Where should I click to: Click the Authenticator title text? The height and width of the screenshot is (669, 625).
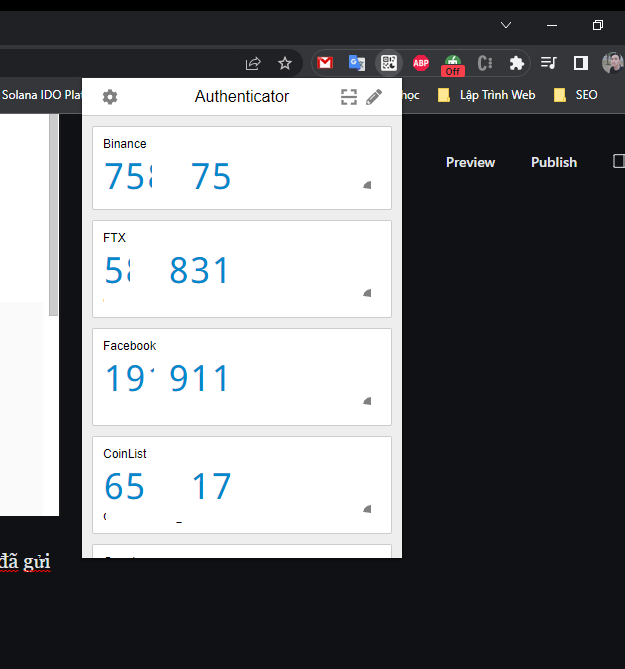click(x=241, y=96)
